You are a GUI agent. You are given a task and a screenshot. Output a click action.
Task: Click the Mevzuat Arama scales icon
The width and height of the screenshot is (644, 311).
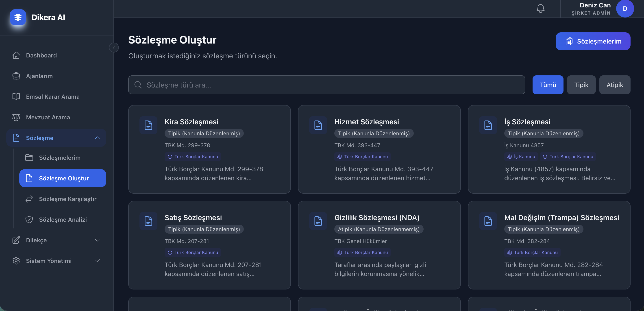coord(16,117)
